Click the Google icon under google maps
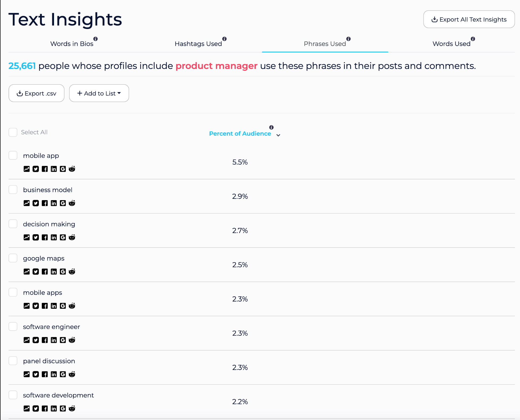Viewport: 520px width, 420px height. point(63,271)
